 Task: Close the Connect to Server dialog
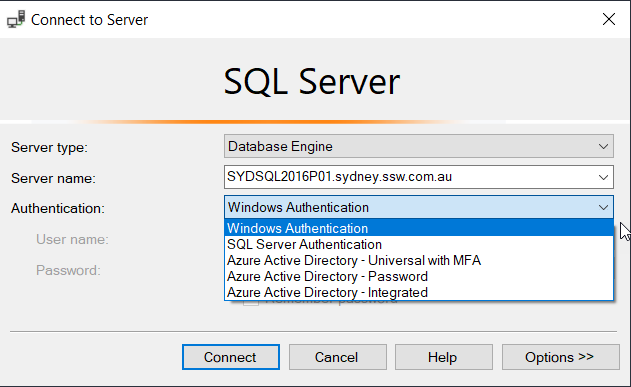(x=609, y=19)
